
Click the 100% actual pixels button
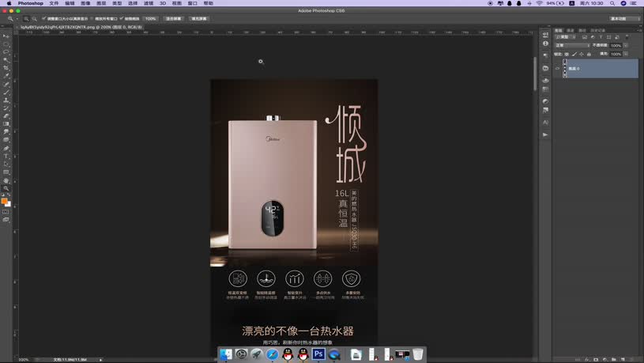[151, 19]
